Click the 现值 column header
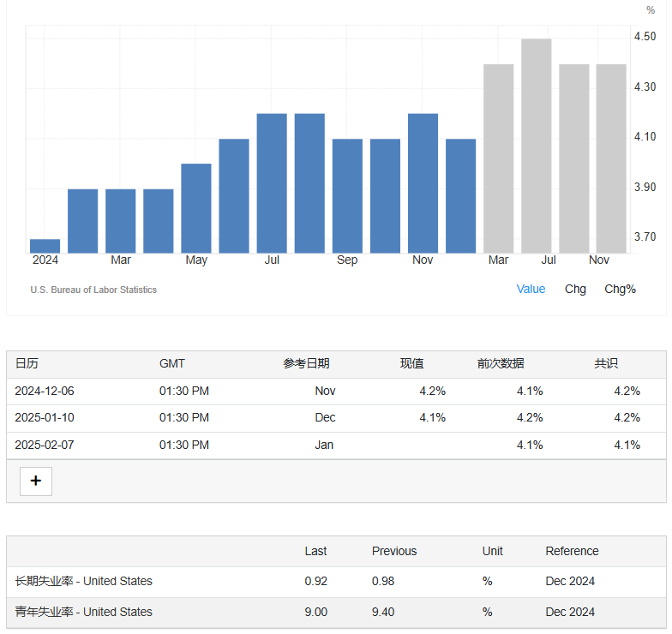This screenshot has width=672, height=634. (x=411, y=363)
